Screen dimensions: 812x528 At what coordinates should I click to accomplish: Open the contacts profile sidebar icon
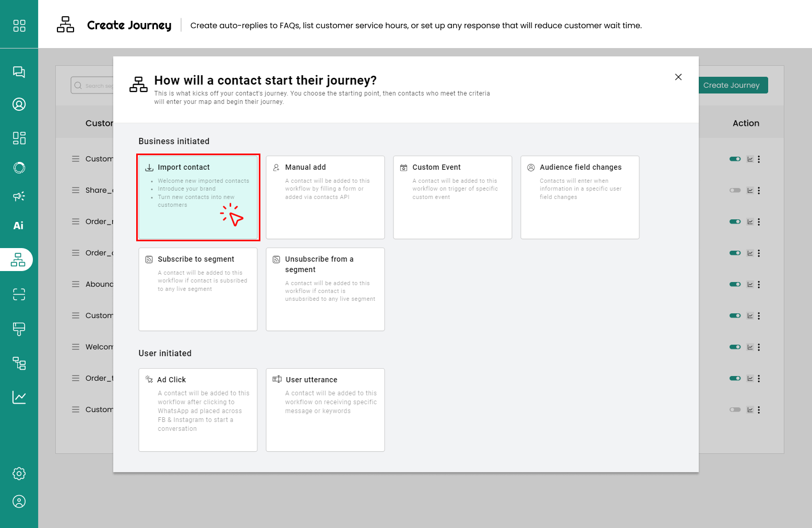coord(19,104)
